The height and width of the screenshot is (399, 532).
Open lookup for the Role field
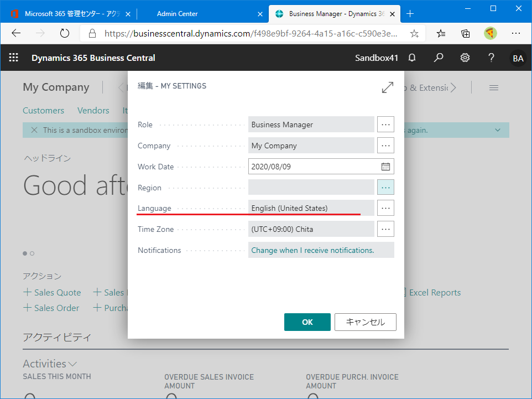(x=386, y=125)
